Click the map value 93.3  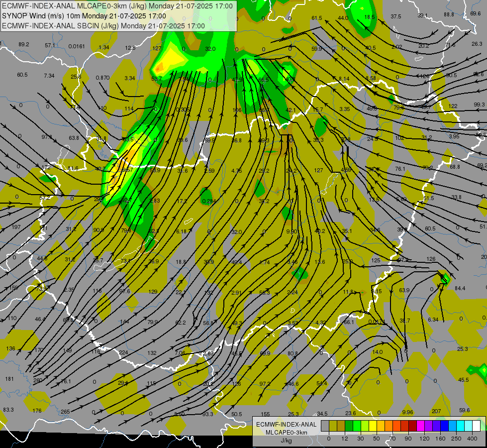tap(207, 414)
